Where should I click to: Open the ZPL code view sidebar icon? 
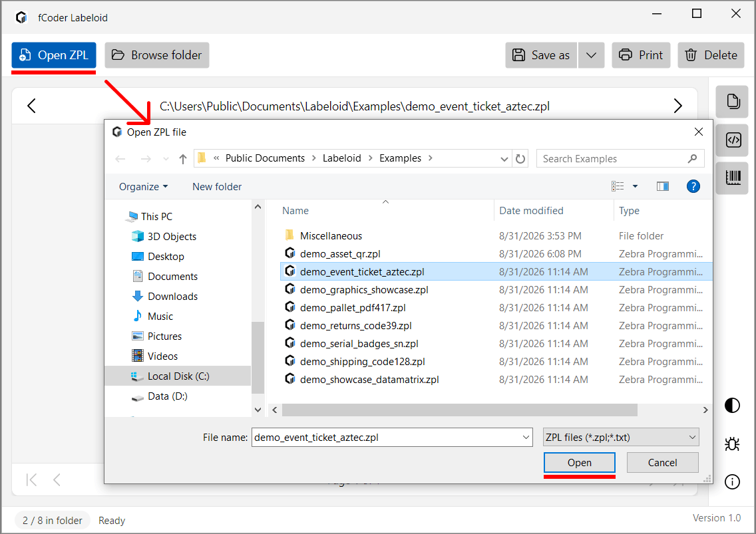coord(733,140)
